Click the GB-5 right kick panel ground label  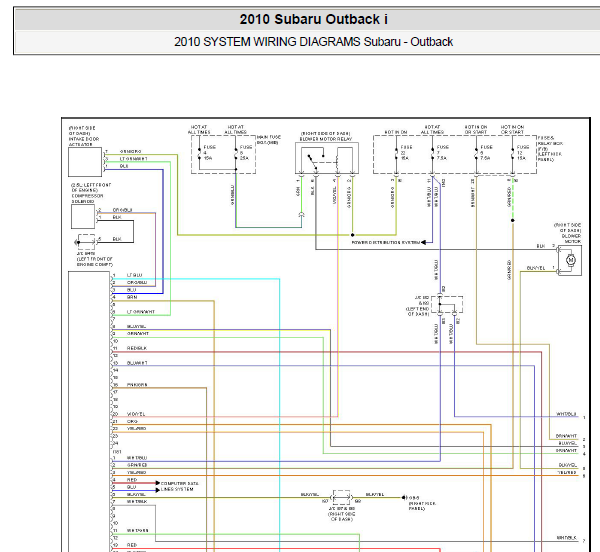422,503
